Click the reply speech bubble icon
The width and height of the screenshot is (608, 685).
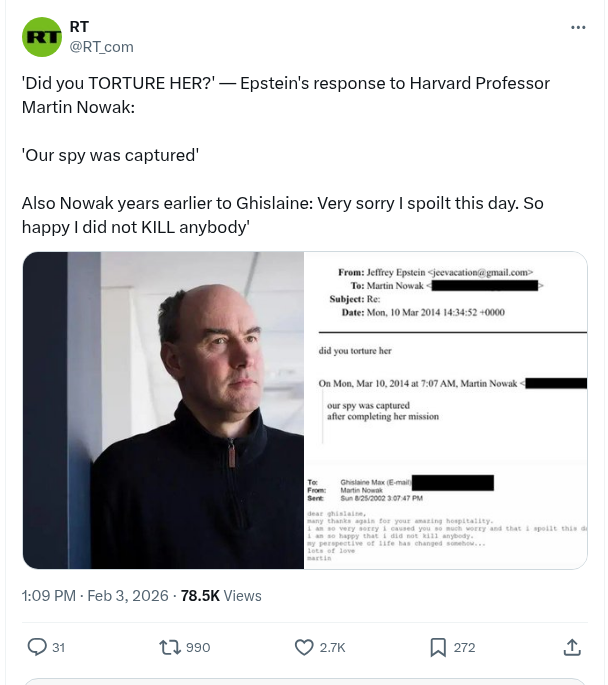[x=37, y=647]
